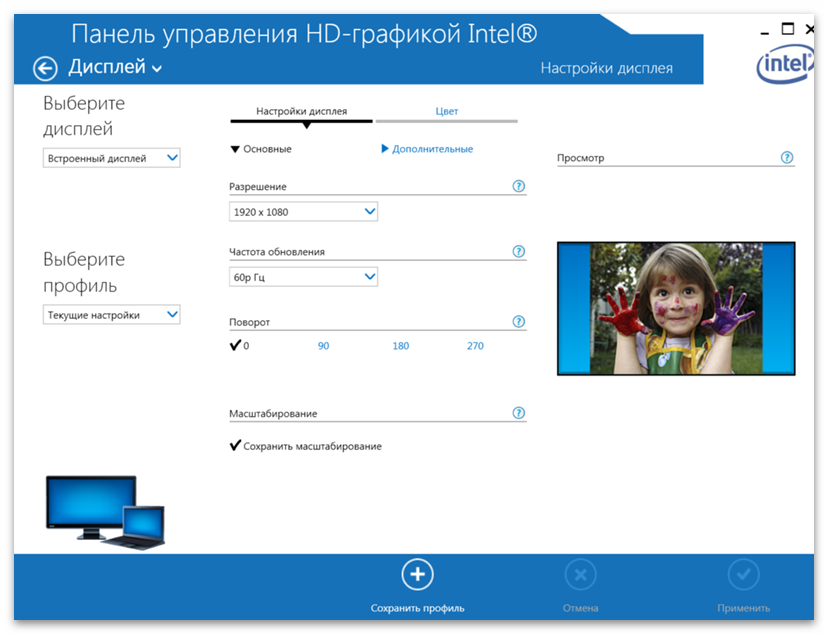Select 180 degree rotation
828x634 pixels.
[x=400, y=346]
